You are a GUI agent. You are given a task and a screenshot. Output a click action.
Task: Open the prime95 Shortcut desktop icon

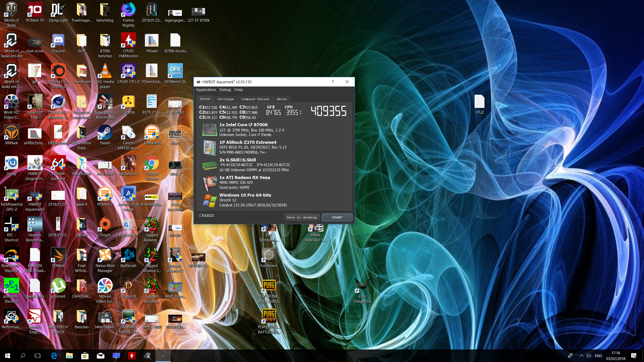click(11, 291)
